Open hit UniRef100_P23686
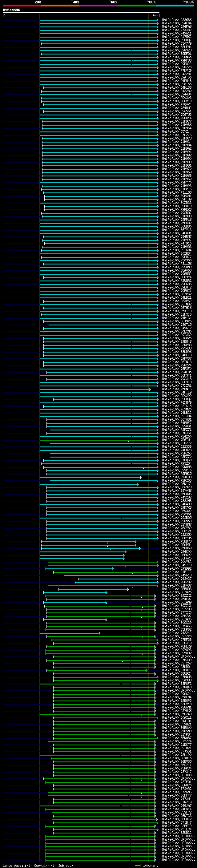 click(x=177, y=20)
